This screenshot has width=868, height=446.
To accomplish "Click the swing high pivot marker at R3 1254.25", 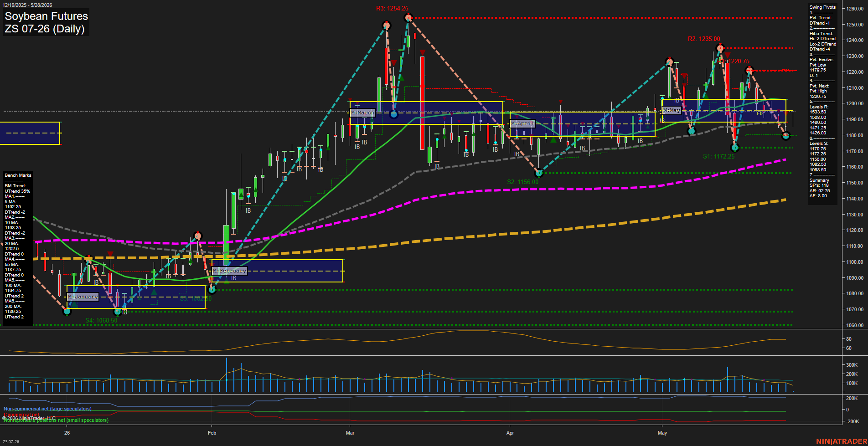I will coord(408,18).
